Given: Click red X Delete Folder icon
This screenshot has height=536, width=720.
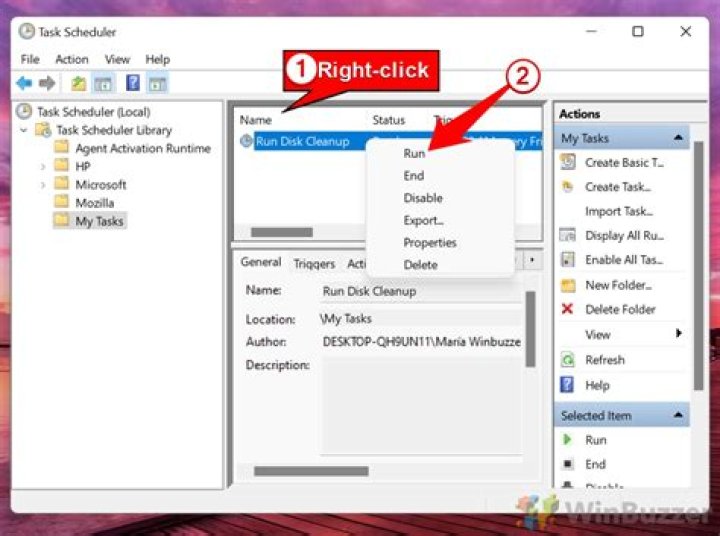Looking at the screenshot, I should click(568, 309).
